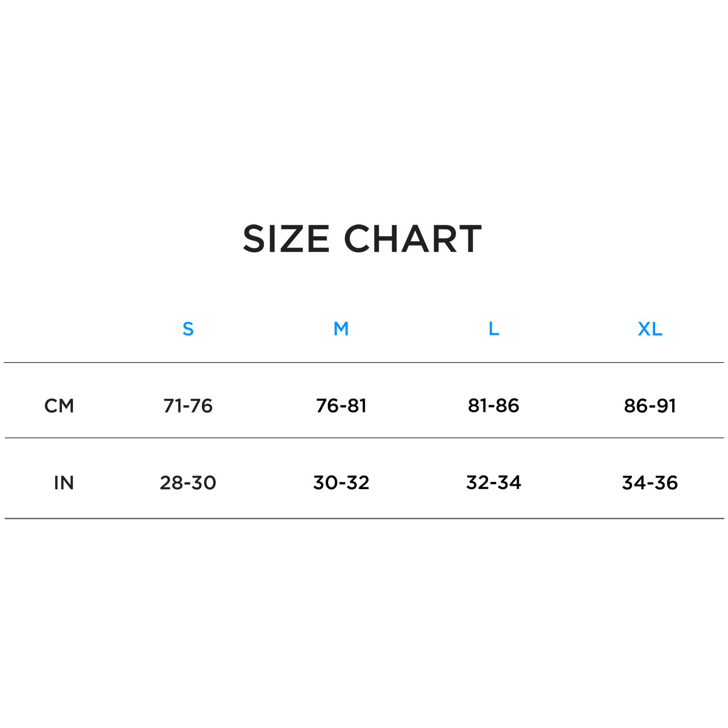
Task: Choose the blue XL size header
Action: 650,329
